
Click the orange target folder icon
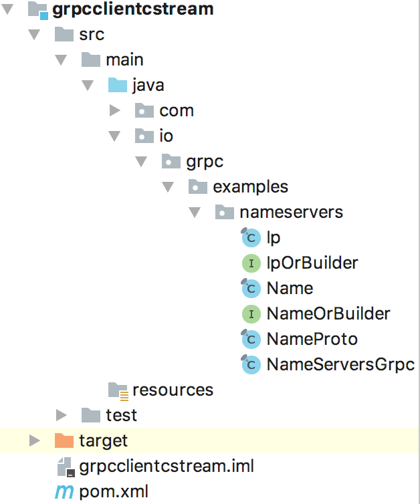pyautogui.click(x=64, y=440)
